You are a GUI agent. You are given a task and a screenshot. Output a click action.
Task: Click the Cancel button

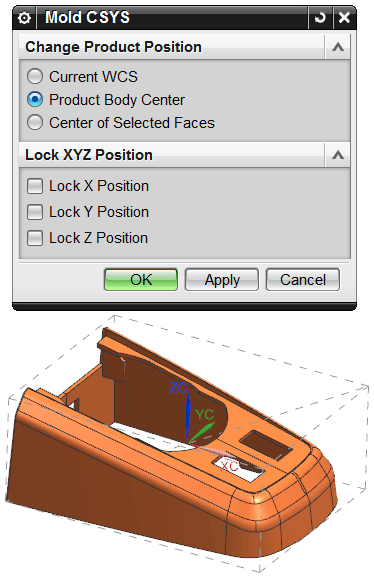[303, 280]
